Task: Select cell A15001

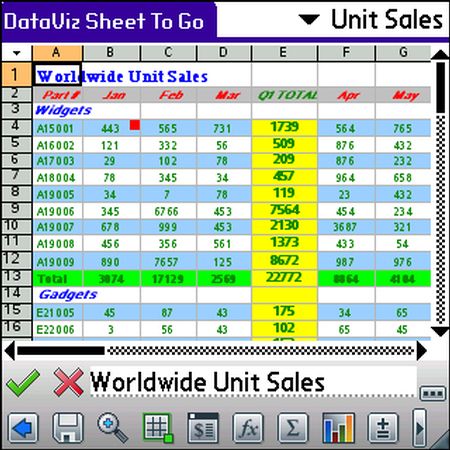Action: (57, 128)
